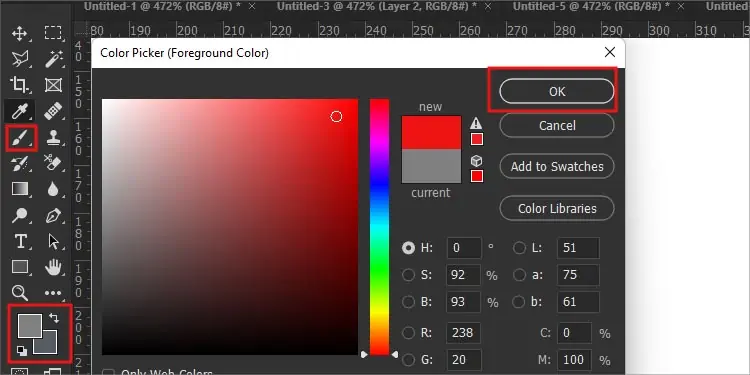750x375 pixels.
Task: Switch to the Untitled-5 document tab
Action: click(x=591, y=6)
